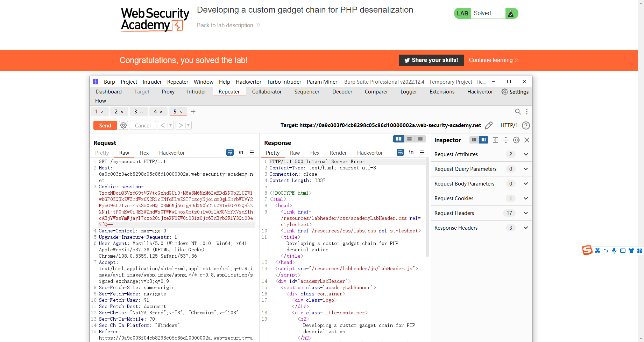The image size is (644, 342).
Task: Click the browser page vertical scrollbar
Action: pyautogui.click(x=641, y=171)
